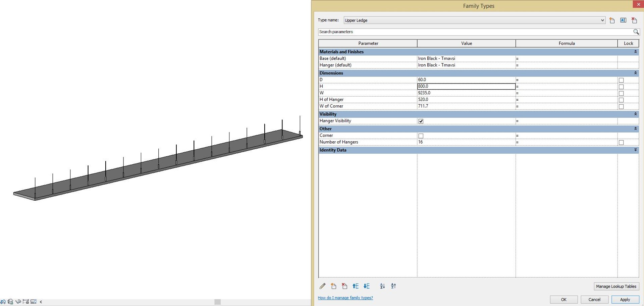Viewport: 644px width, 306px height.
Task: Click the Formula column header
Action: click(x=567, y=43)
